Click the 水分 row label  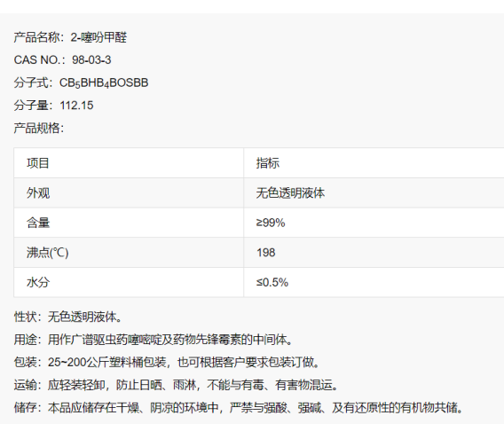tap(129, 283)
